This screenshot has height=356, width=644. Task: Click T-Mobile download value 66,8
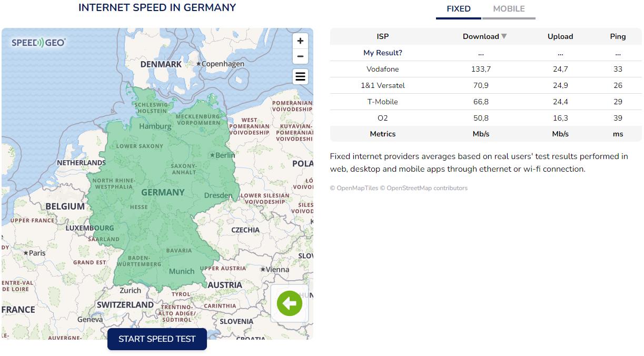tap(481, 102)
